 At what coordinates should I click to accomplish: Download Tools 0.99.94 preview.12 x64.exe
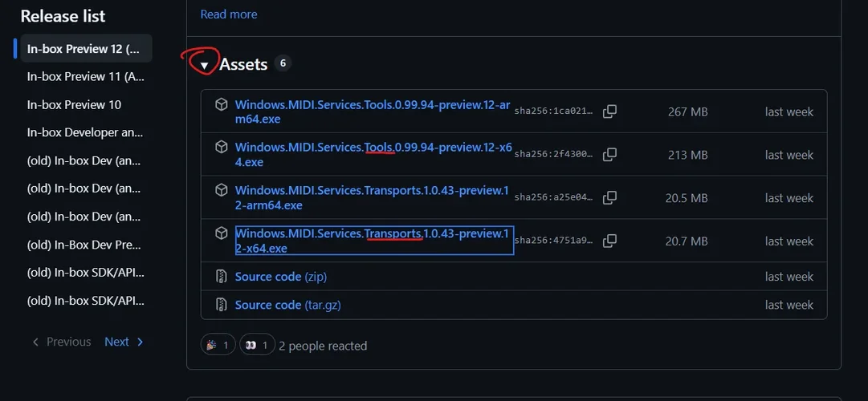point(373,155)
